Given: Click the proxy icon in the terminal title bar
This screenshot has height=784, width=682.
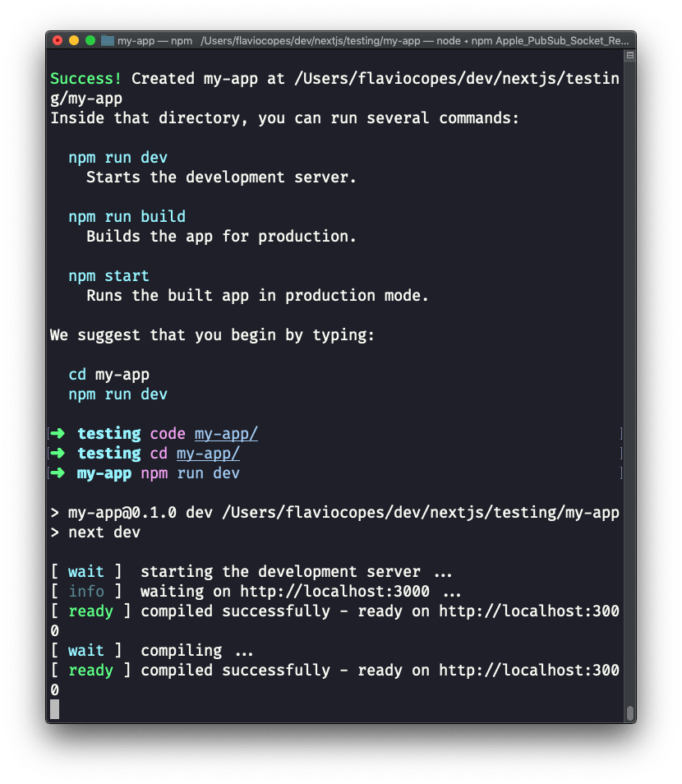Looking at the screenshot, I should point(107,39).
